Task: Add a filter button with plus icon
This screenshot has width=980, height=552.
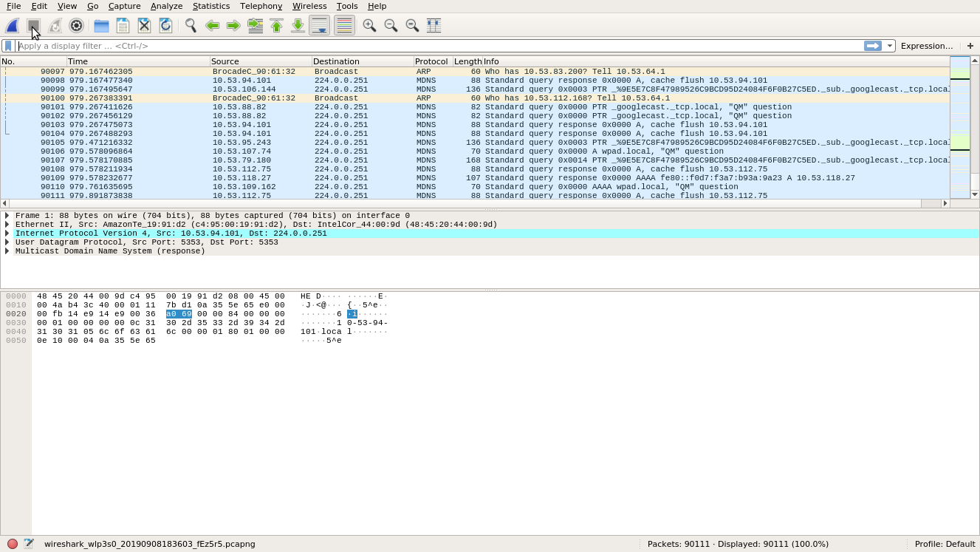Action: (x=970, y=46)
